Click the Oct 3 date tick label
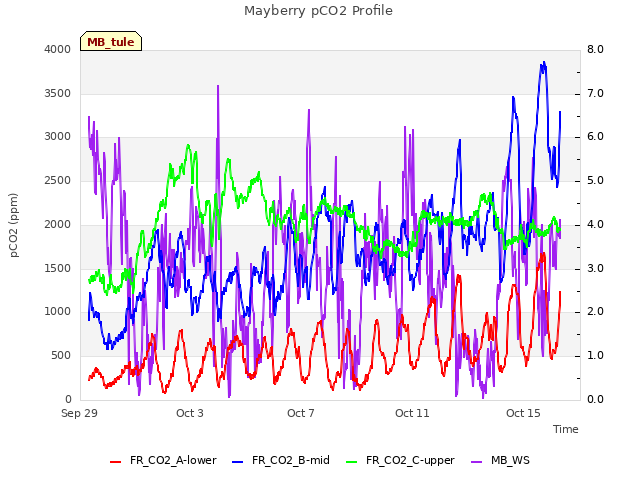The width and height of the screenshot is (640, 480). point(190,413)
